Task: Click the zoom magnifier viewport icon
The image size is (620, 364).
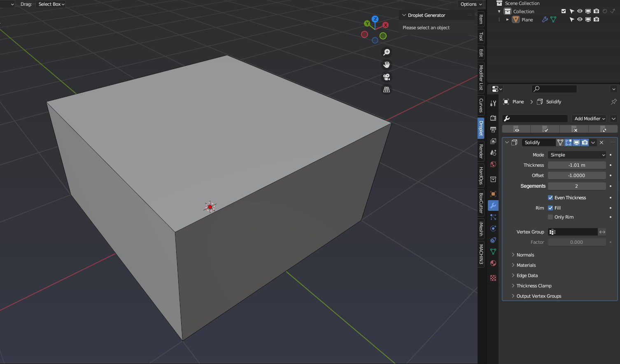Action: (387, 52)
